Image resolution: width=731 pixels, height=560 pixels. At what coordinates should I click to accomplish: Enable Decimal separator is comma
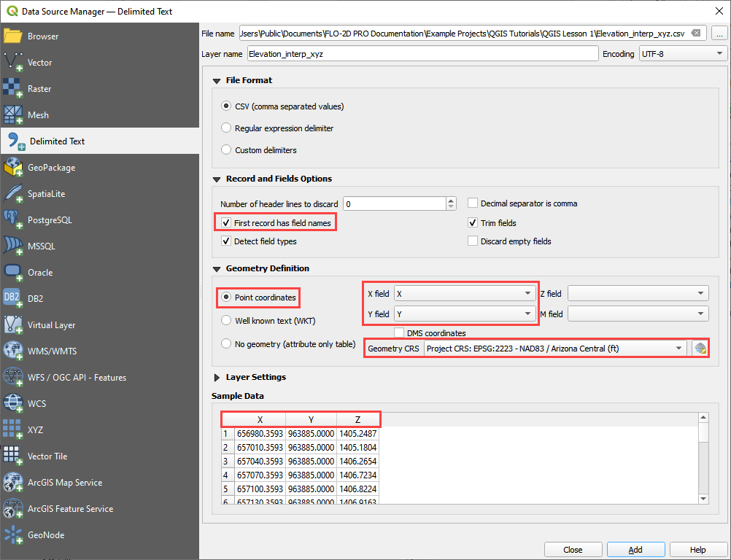click(473, 203)
